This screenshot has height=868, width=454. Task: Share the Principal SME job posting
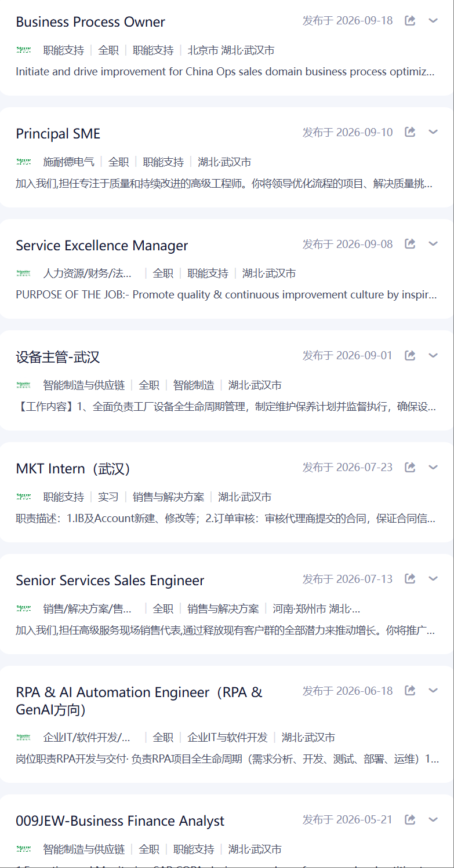(410, 132)
